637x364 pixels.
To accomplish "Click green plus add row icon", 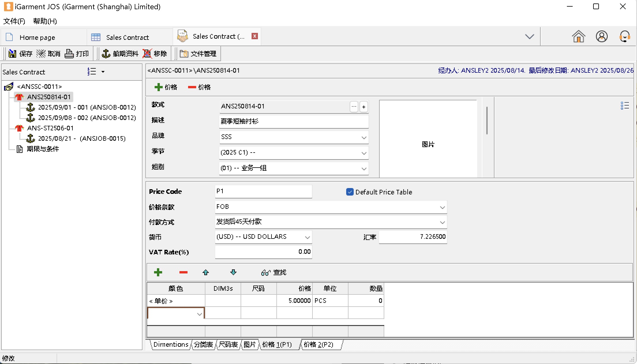I will coord(158,272).
